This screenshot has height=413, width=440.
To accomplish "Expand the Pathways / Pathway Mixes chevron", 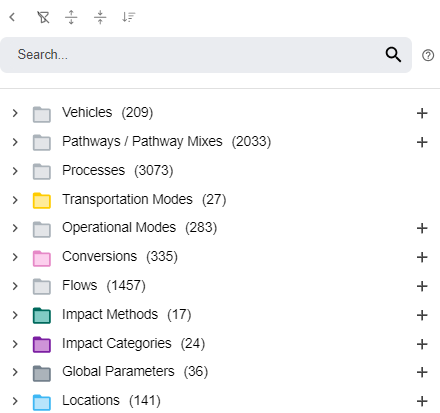I will click(15, 142).
